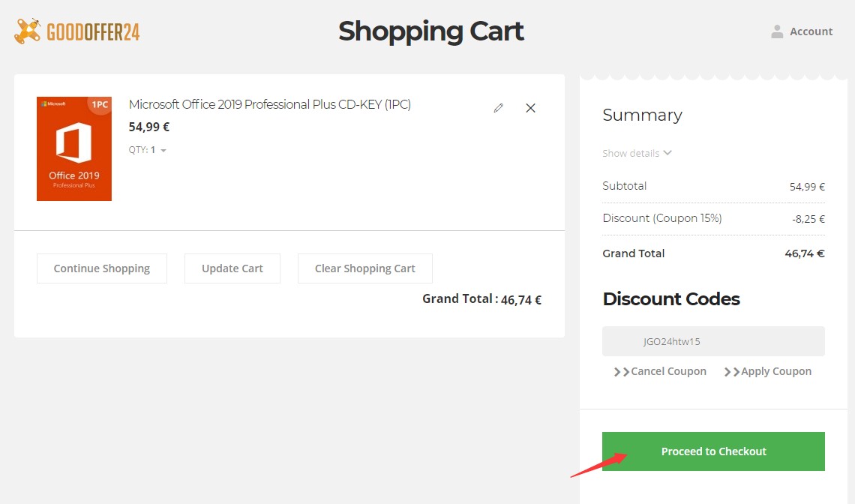Open the QTY quantity dropdown

[148, 150]
